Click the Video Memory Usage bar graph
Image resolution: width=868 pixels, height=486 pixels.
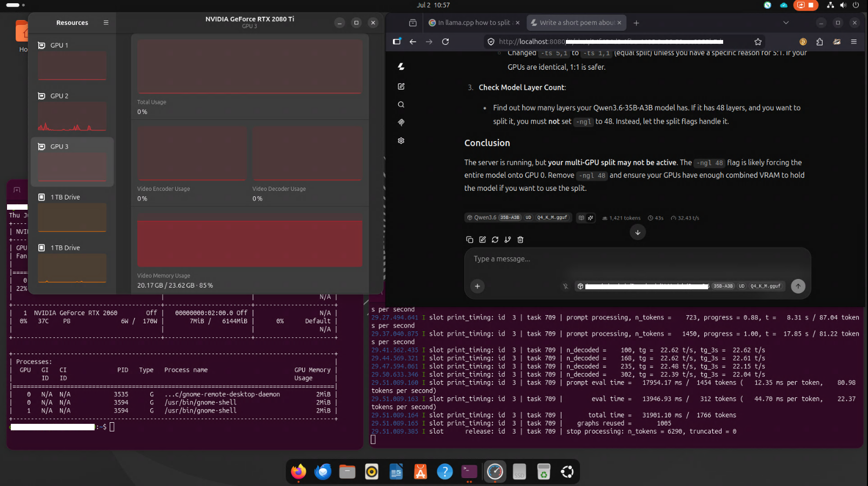click(x=250, y=240)
